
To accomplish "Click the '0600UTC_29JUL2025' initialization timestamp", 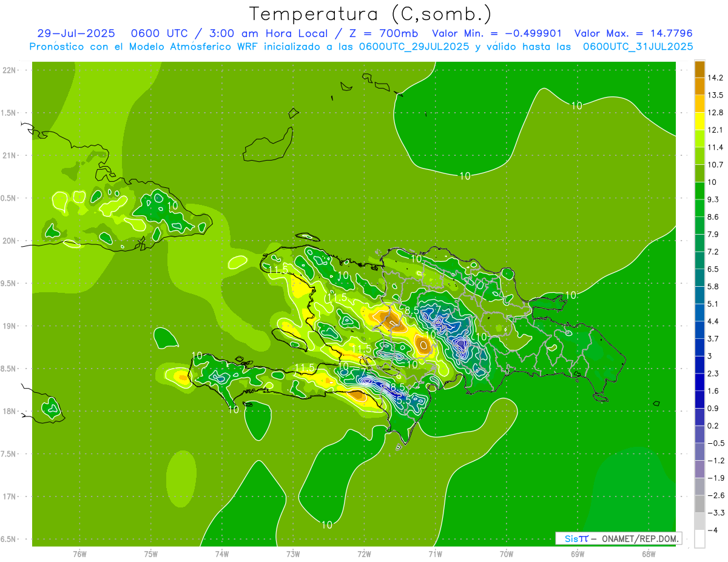I will tap(414, 47).
